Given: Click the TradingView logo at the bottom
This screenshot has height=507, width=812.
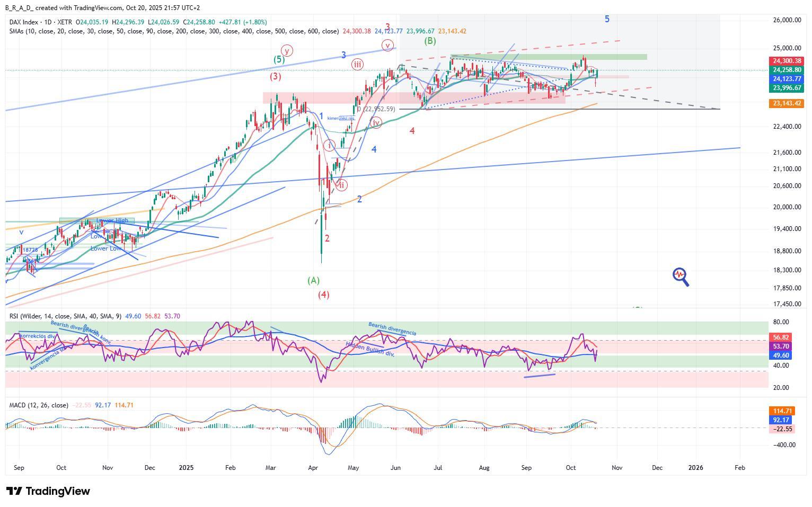Looking at the screenshot, I should tap(48, 491).
